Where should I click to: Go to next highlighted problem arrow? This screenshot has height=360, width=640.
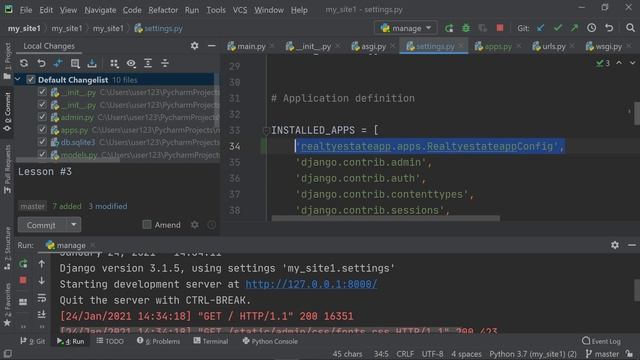tap(632, 63)
